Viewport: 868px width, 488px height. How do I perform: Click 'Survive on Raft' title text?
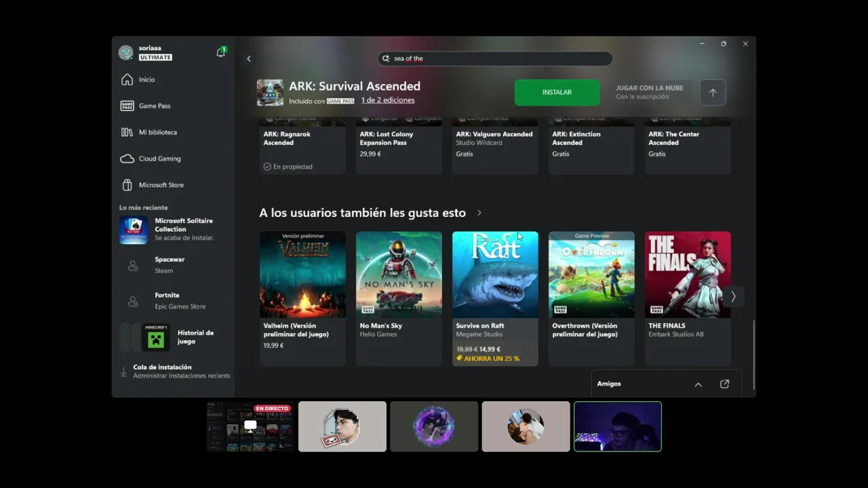pos(480,326)
